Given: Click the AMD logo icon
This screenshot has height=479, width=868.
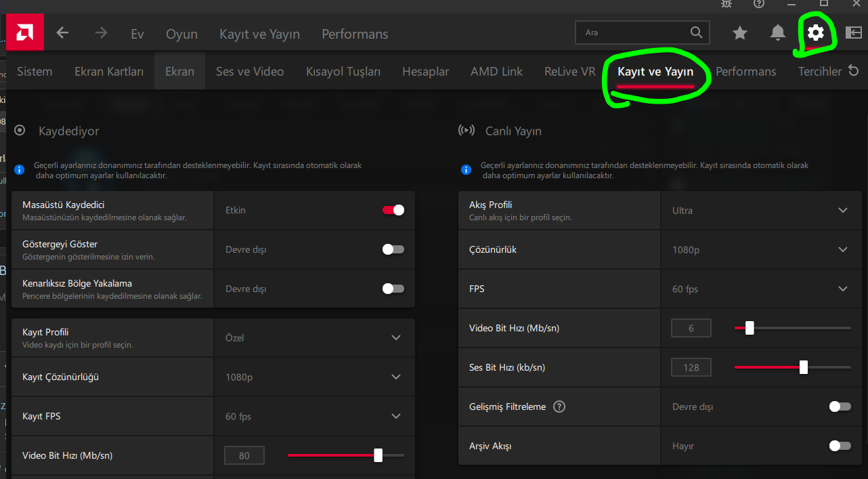Looking at the screenshot, I should [x=25, y=33].
